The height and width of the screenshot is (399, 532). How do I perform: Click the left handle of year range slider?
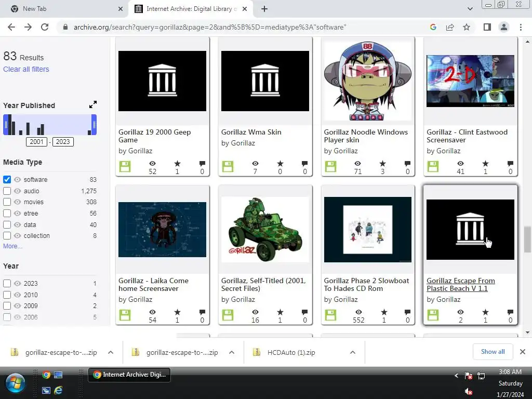pyautogui.click(x=5, y=125)
